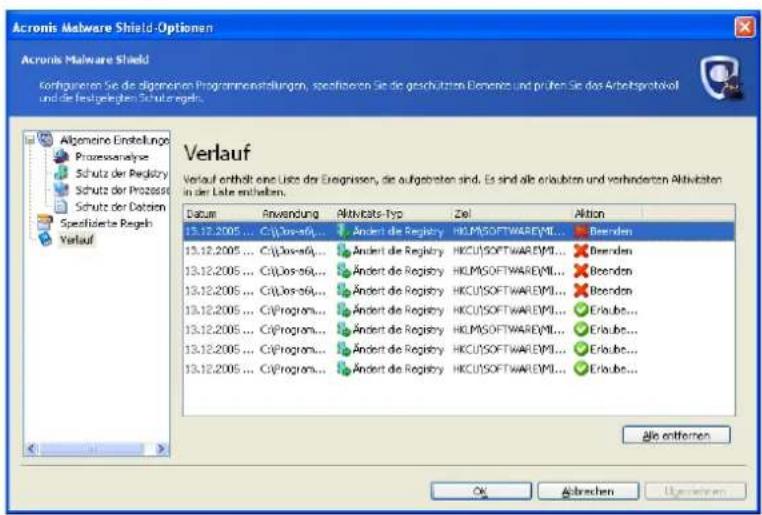The image size is (762, 515).
Task: Sort the list by the Datum column
Action: (x=221, y=214)
